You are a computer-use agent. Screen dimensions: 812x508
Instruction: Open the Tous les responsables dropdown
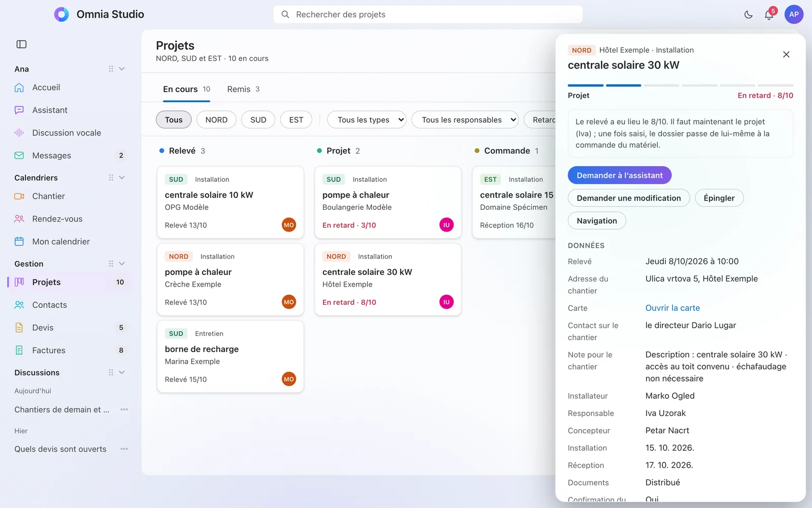tap(465, 120)
